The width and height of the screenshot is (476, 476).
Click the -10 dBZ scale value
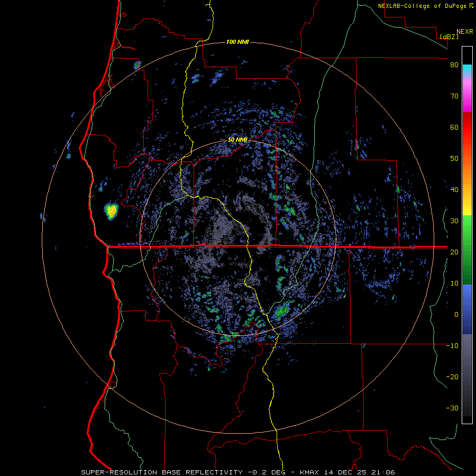[x=452, y=346]
